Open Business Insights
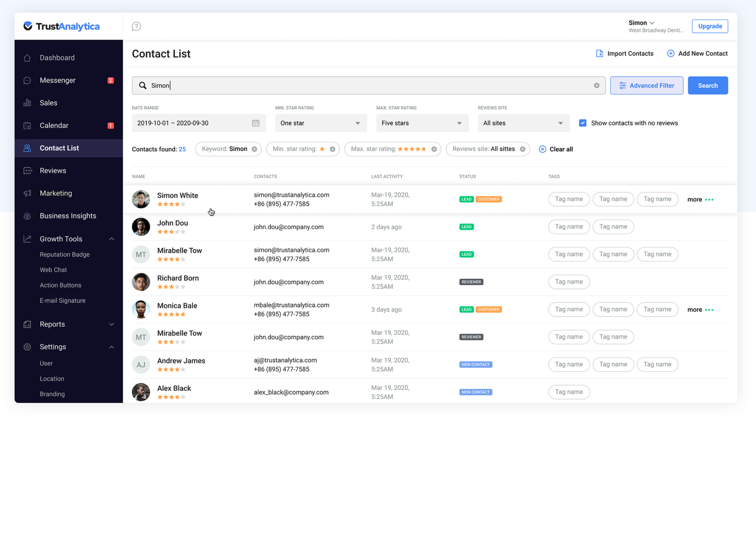 pyautogui.click(x=68, y=216)
